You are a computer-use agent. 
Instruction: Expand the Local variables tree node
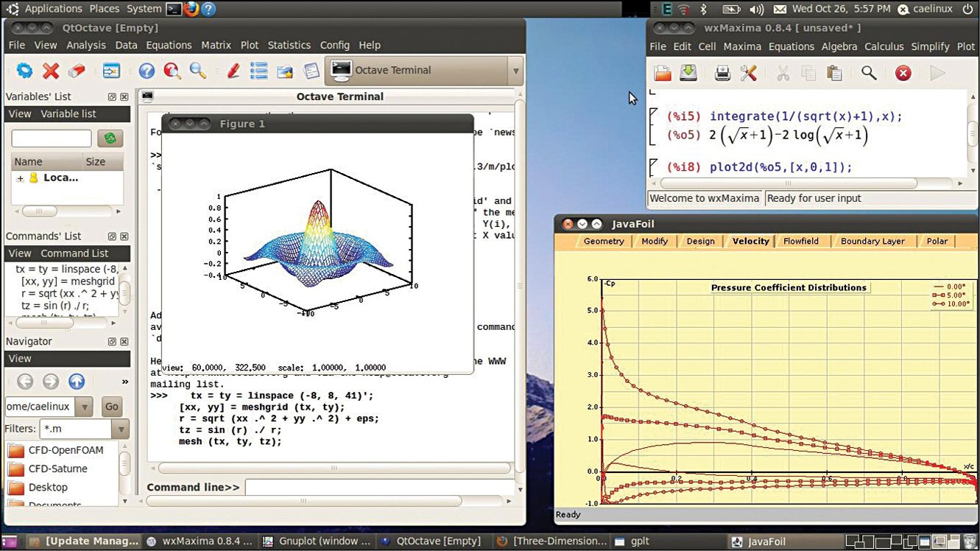pyautogui.click(x=21, y=178)
